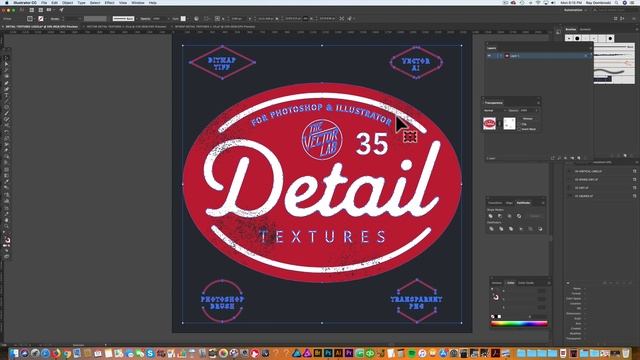Switch to the Swatches tab

click(496, 283)
